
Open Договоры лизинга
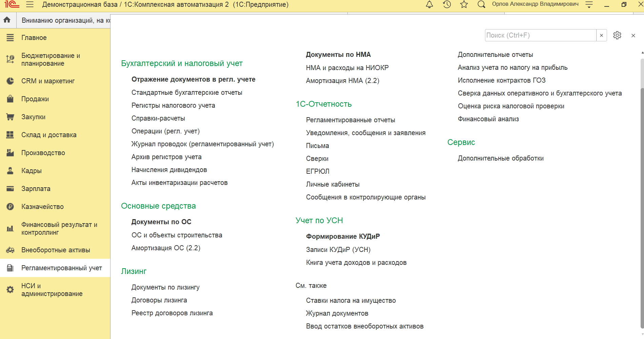(x=159, y=300)
